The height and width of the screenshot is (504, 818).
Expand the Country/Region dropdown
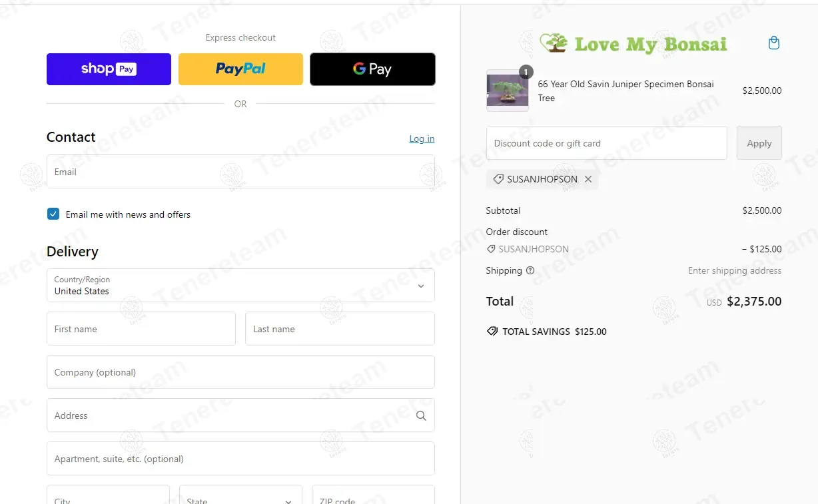pos(240,286)
